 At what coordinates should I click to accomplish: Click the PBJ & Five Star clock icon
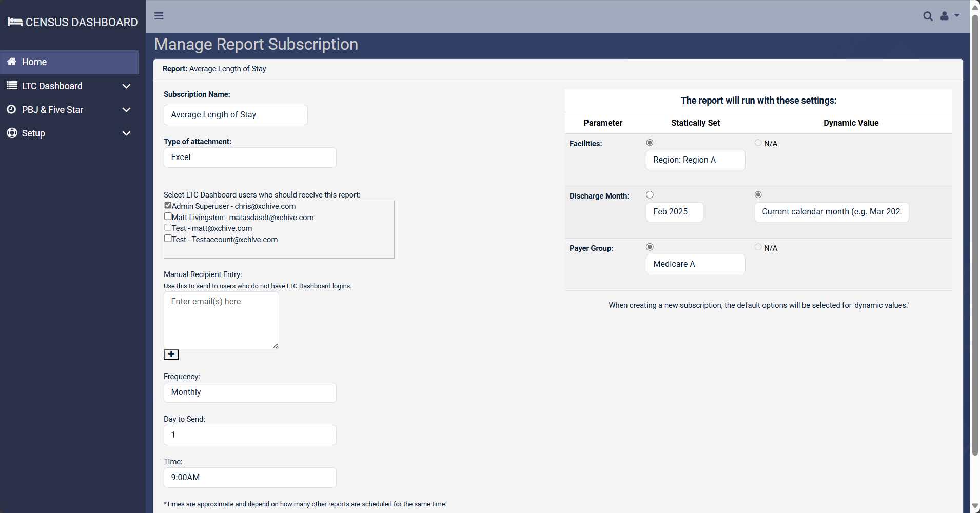click(12, 109)
